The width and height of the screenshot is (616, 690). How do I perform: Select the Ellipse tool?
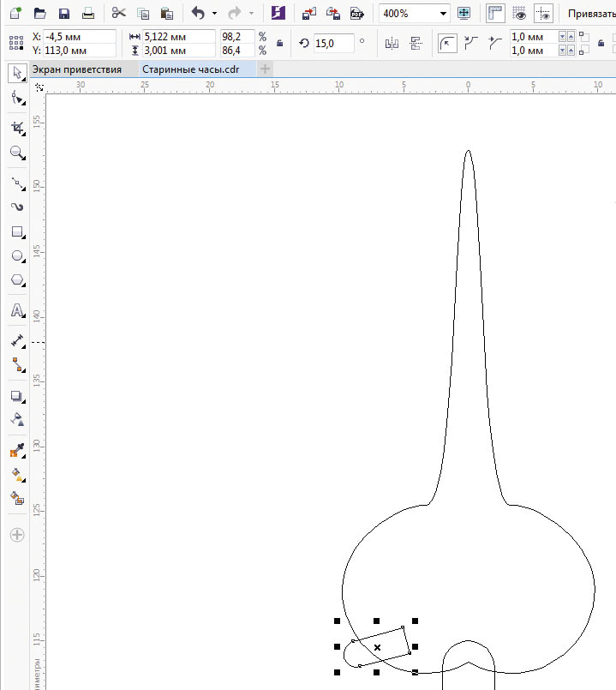(18, 255)
